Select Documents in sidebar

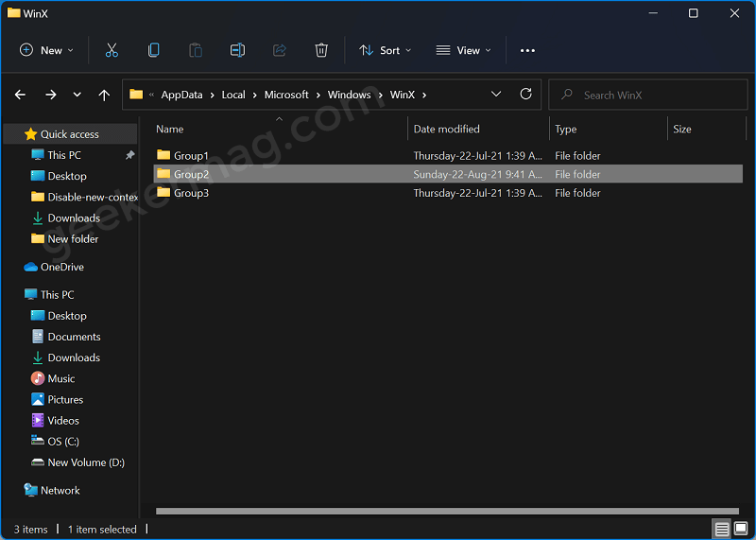coord(75,337)
